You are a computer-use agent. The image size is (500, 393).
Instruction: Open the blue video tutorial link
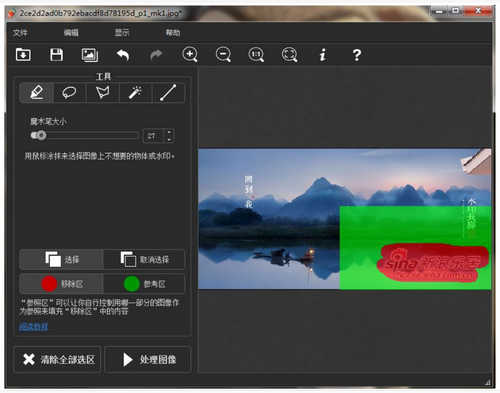pos(33,327)
